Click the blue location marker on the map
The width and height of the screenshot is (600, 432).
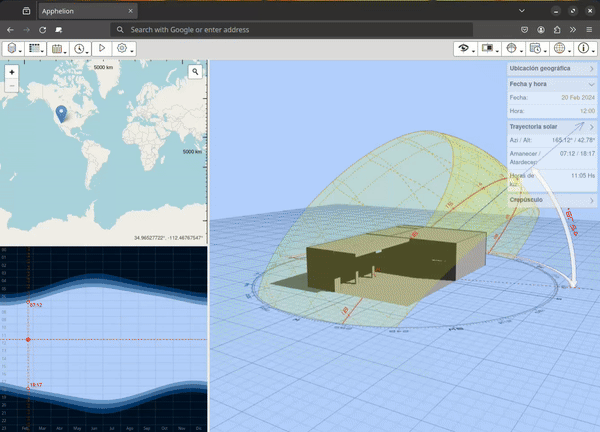61,113
